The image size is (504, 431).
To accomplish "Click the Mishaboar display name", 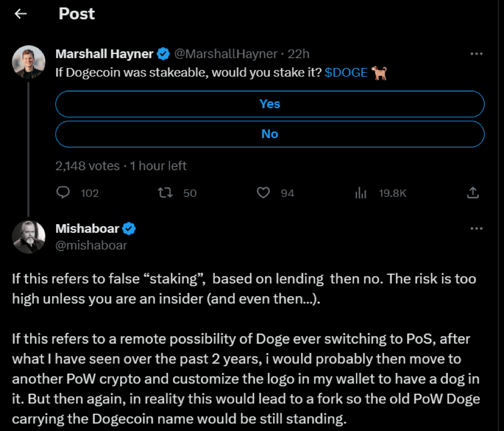I will [x=87, y=228].
